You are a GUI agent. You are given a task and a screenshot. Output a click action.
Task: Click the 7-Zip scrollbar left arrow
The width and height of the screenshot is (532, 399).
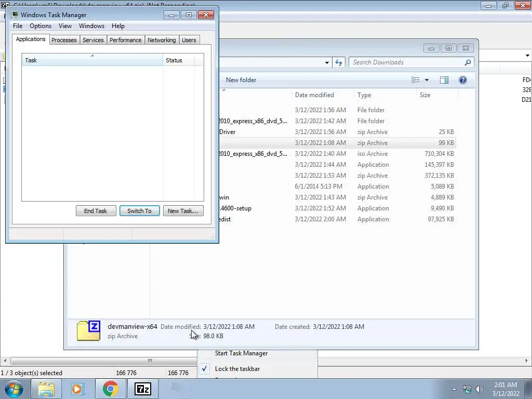point(5,361)
